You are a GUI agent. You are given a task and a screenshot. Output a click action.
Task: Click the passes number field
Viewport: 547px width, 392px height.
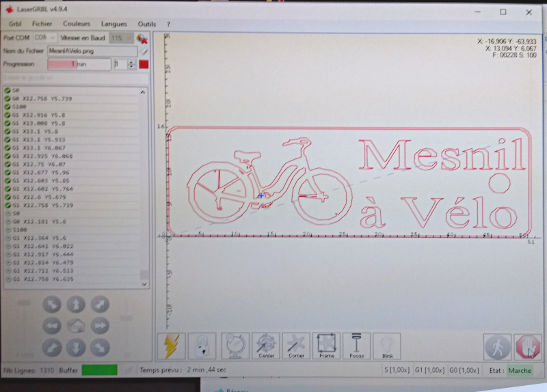coord(121,64)
